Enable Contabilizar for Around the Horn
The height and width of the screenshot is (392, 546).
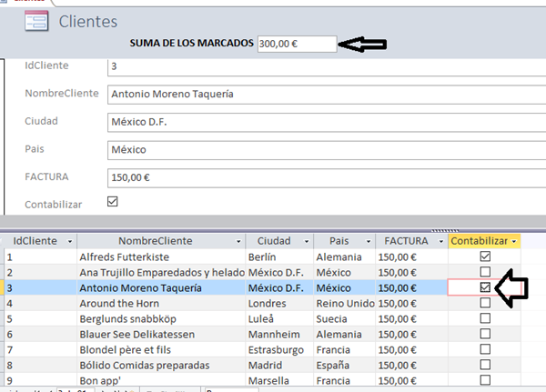click(484, 303)
